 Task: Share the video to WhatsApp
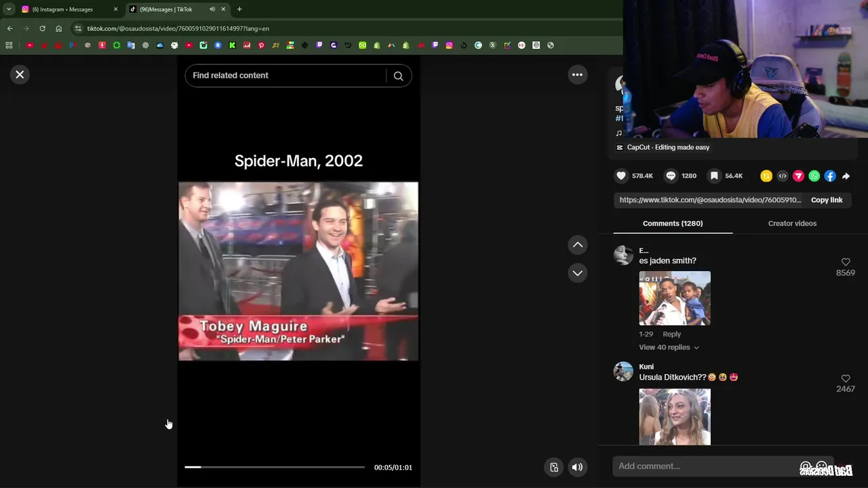814,176
